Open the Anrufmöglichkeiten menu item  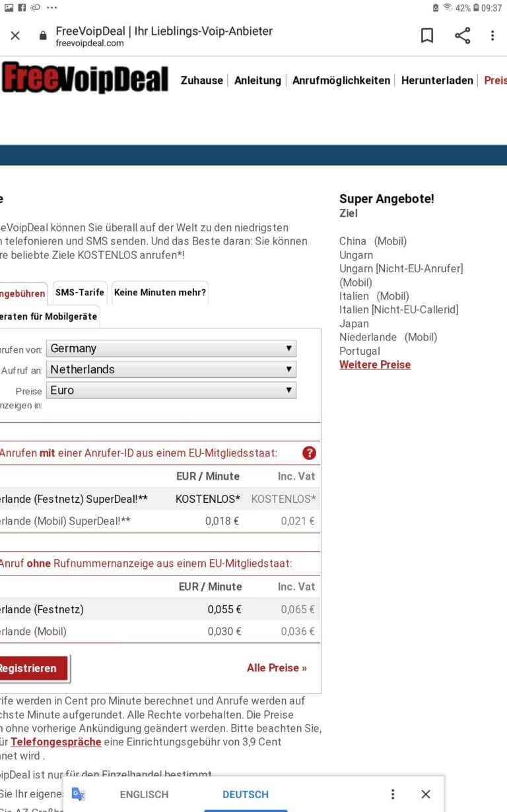click(341, 80)
